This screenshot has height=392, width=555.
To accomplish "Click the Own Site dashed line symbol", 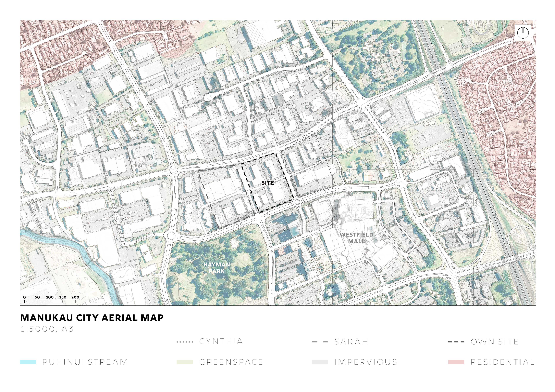I will pos(456,342).
